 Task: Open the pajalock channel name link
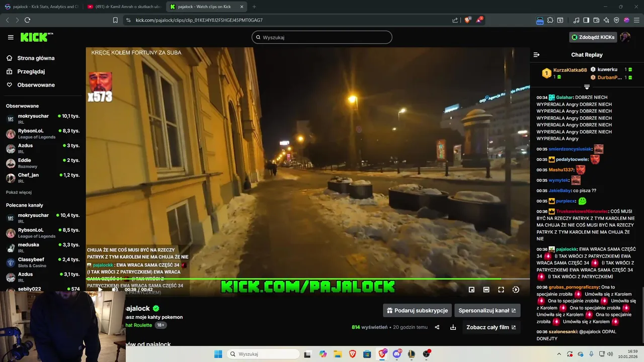pos(138,308)
